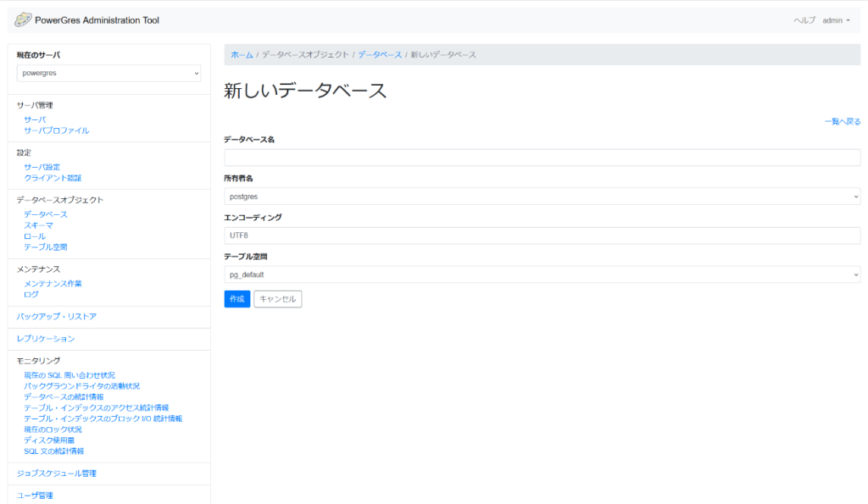
Task: Open ジョブスケジュール管理 section
Action: [57, 474]
